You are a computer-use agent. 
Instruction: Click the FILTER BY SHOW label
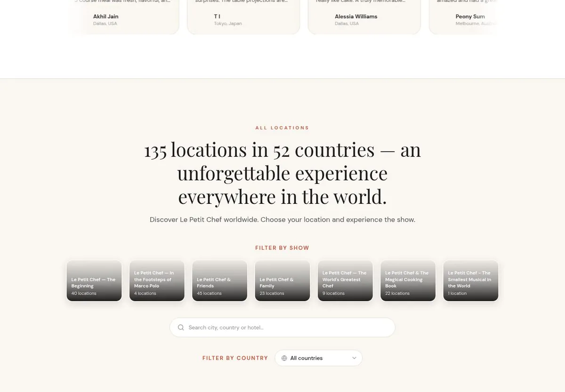pyautogui.click(x=282, y=248)
